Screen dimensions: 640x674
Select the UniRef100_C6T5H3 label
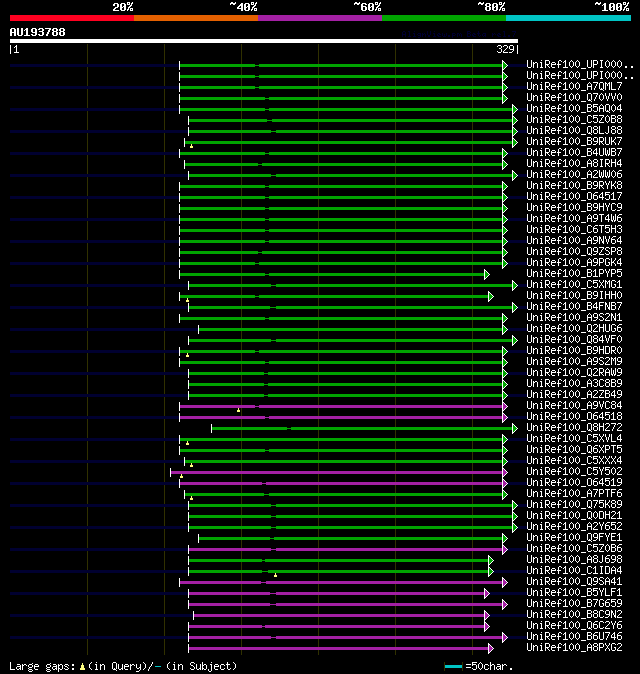click(574, 230)
